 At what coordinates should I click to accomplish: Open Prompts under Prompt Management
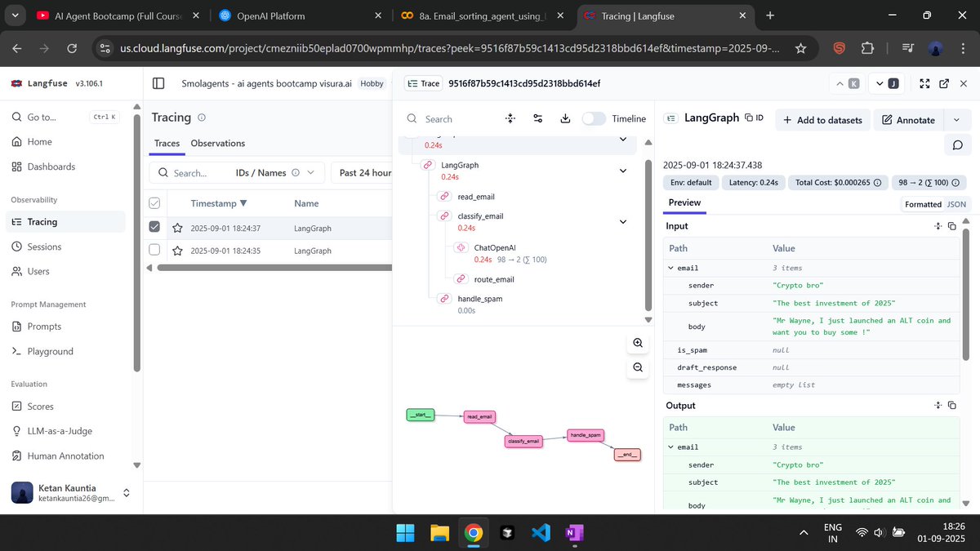tap(44, 327)
